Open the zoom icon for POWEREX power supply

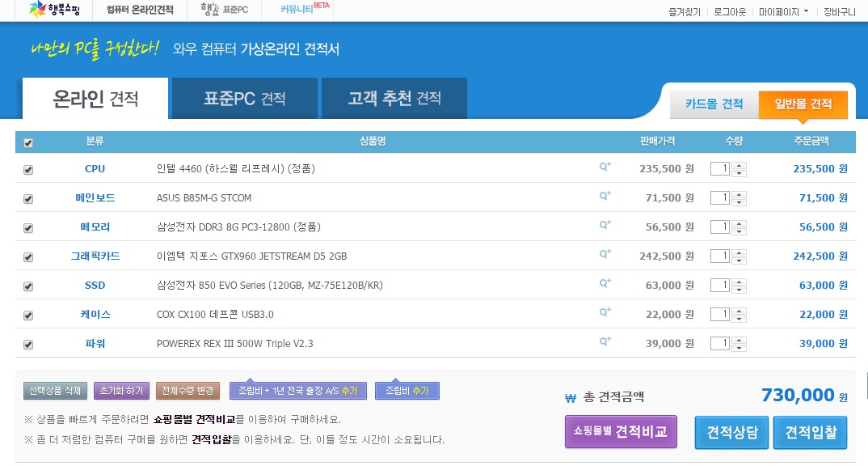click(605, 342)
